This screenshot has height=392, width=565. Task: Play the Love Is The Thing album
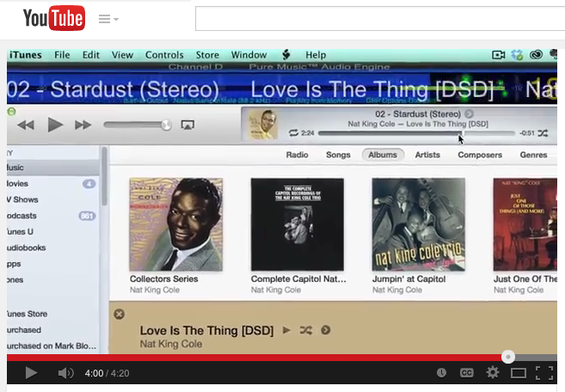tap(286, 330)
